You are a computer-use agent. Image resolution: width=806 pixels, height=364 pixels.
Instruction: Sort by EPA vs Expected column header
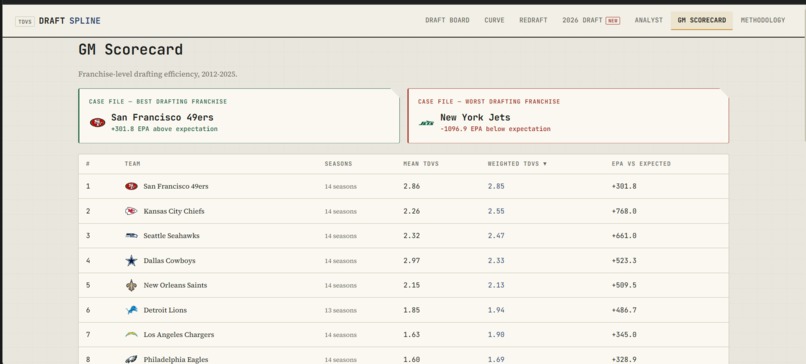(x=641, y=164)
